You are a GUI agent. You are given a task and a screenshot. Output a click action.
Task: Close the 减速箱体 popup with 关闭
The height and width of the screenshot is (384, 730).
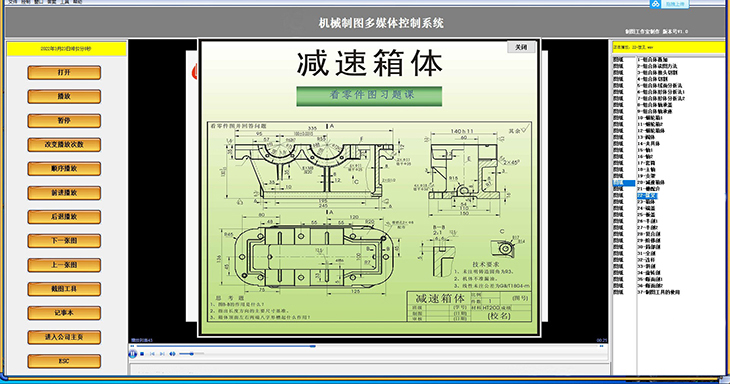click(521, 47)
